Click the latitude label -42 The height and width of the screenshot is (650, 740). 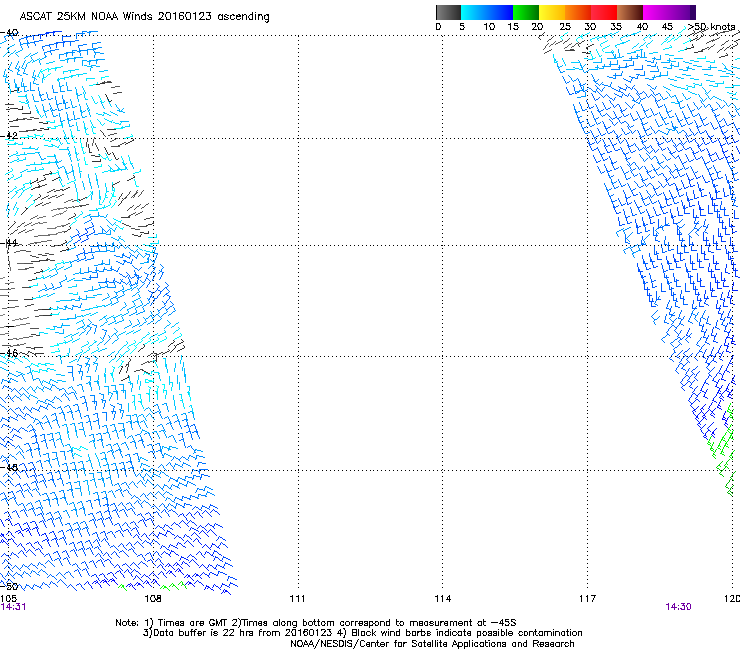coord(9,136)
